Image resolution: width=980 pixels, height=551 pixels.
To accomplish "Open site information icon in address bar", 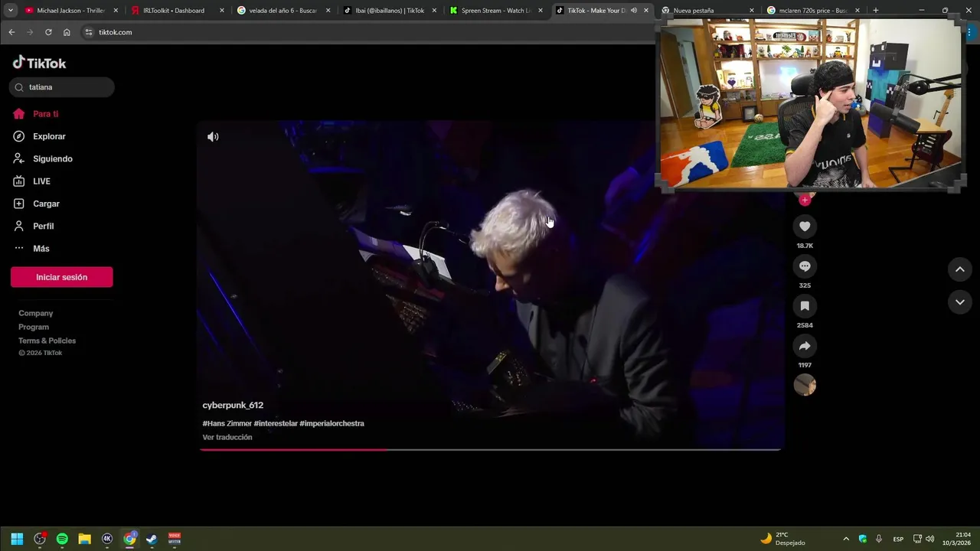I will (x=89, y=32).
